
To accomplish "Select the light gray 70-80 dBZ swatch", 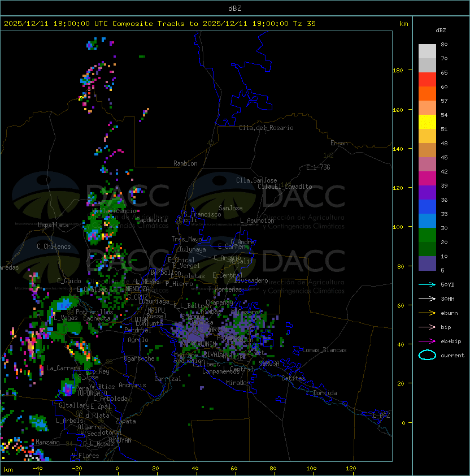I will [x=427, y=51].
